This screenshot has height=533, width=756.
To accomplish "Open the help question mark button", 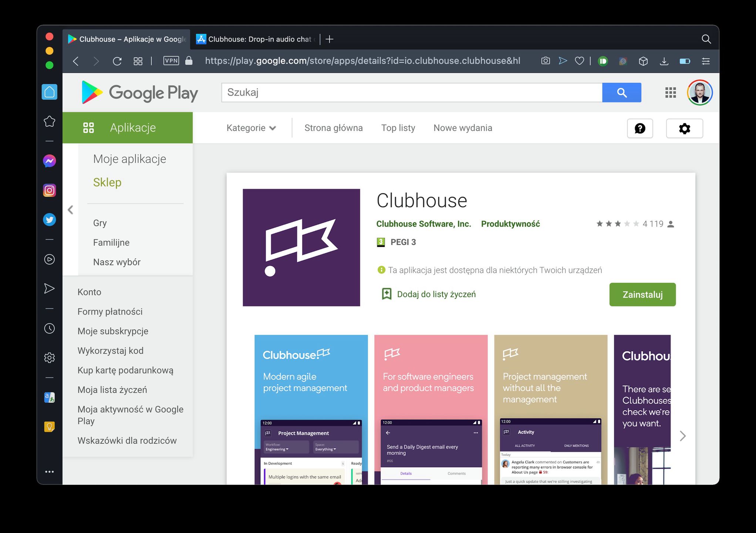I will tap(640, 128).
